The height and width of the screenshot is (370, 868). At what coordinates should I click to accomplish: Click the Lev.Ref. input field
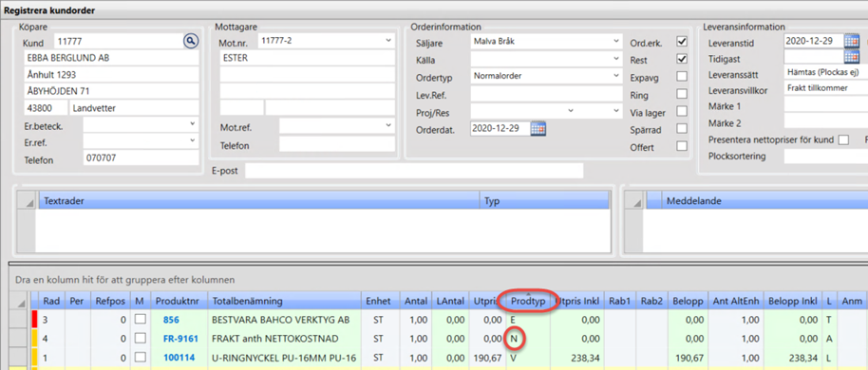[x=546, y=94]
